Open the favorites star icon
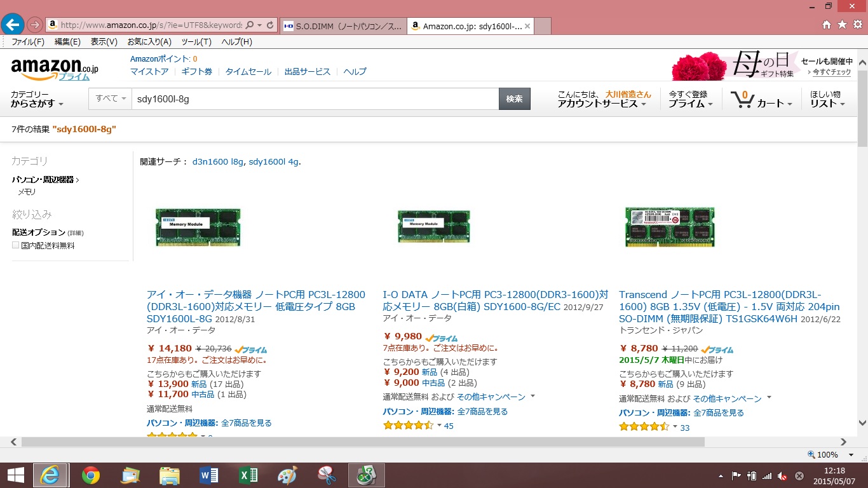Image resolution: width=868 pixels, height=488 pixels. click(x=842, y=25)
